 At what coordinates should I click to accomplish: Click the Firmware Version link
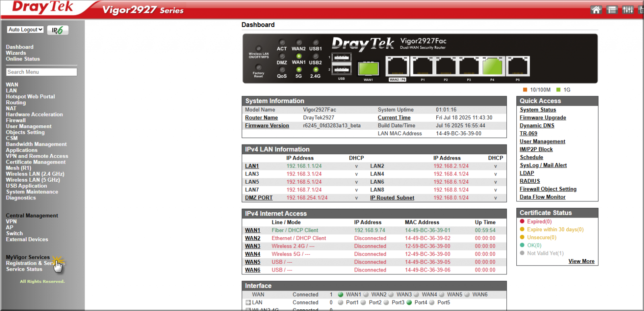(x=267, y=126)
